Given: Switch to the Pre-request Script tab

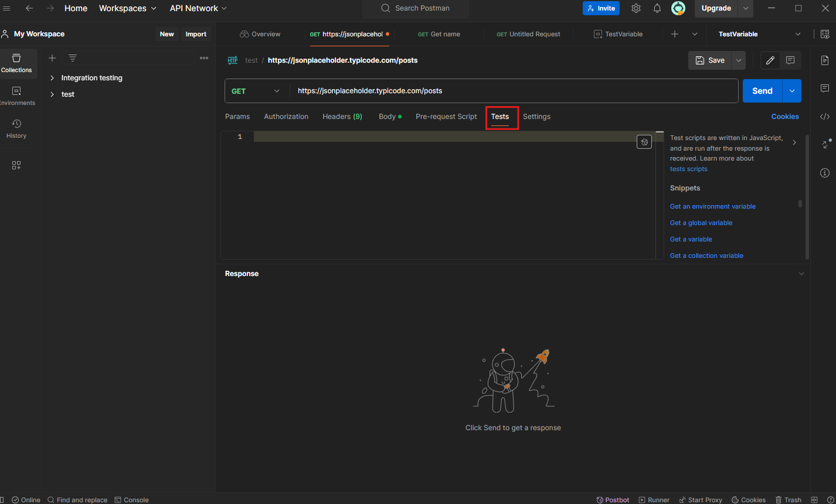Looking at the screenshot, I should (446, 117).
